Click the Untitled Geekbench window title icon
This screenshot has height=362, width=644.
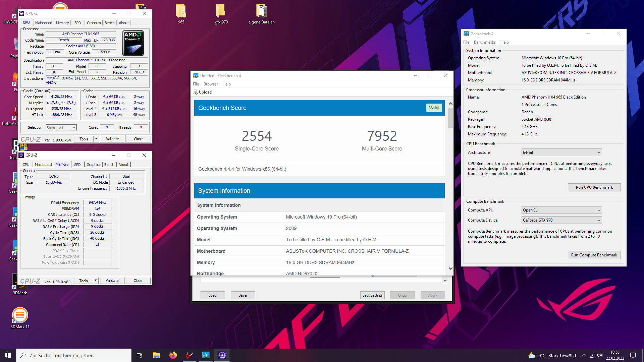click(x=196, y=76)
